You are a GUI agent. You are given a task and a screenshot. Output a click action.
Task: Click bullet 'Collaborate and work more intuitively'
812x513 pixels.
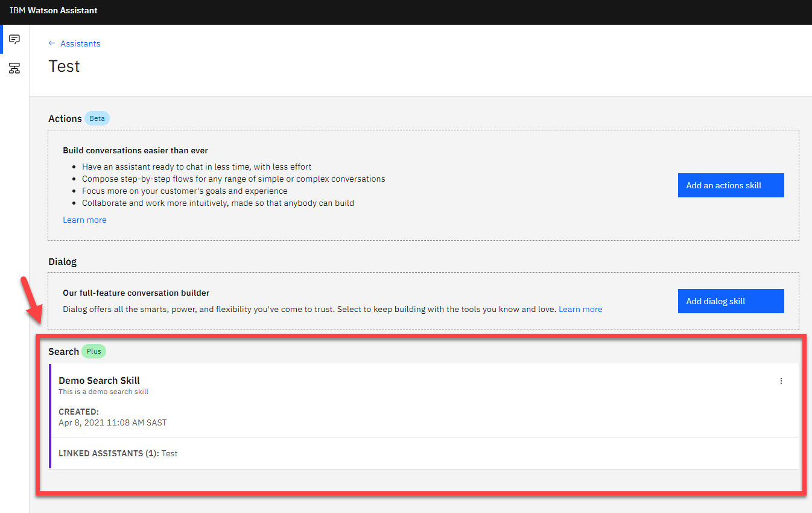218,203
